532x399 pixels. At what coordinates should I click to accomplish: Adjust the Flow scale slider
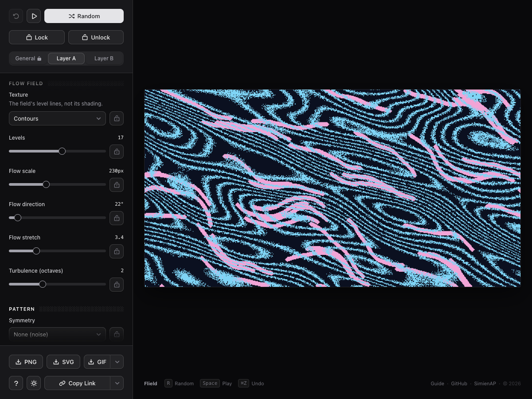(57, 184)
